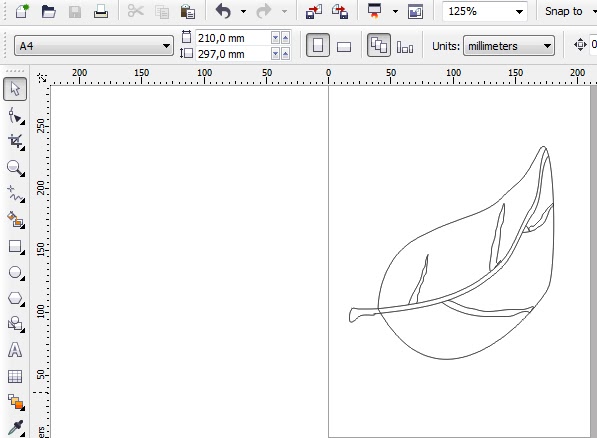Select the Eyedropper tool
Viewport: 597px width, 438px height.
[x=16, y=428]
